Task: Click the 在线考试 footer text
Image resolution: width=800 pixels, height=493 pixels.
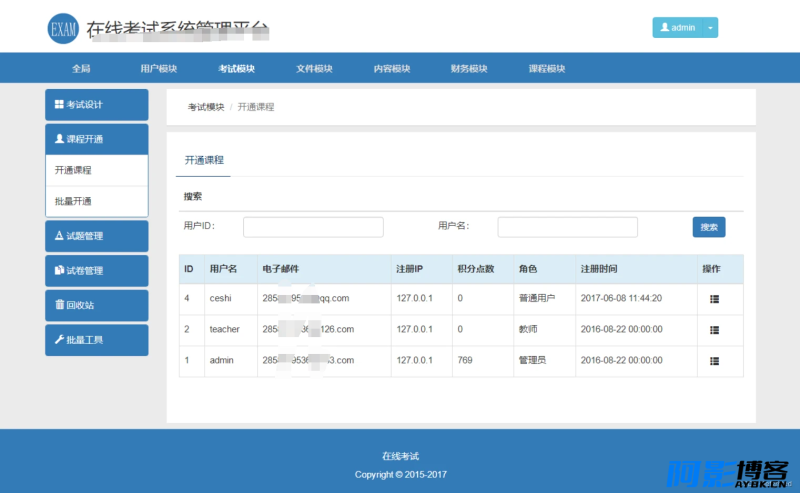Action: coord(401,456)
